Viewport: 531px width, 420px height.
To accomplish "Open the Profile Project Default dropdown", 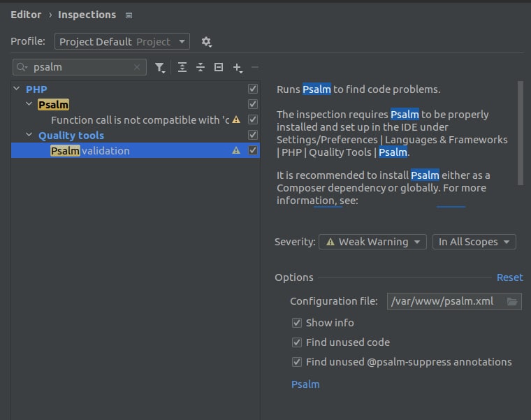I will [122, 41].
